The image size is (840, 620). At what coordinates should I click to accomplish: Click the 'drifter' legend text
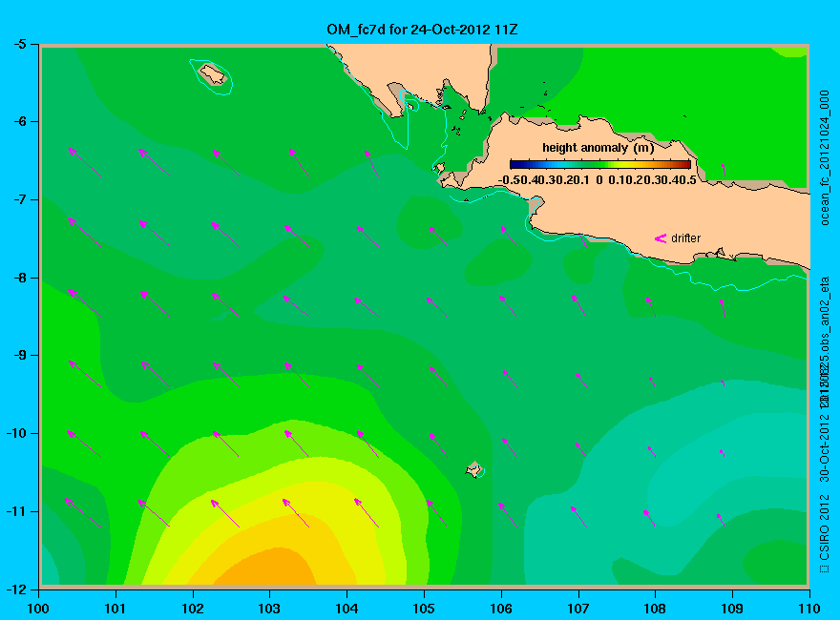point(685,238)
